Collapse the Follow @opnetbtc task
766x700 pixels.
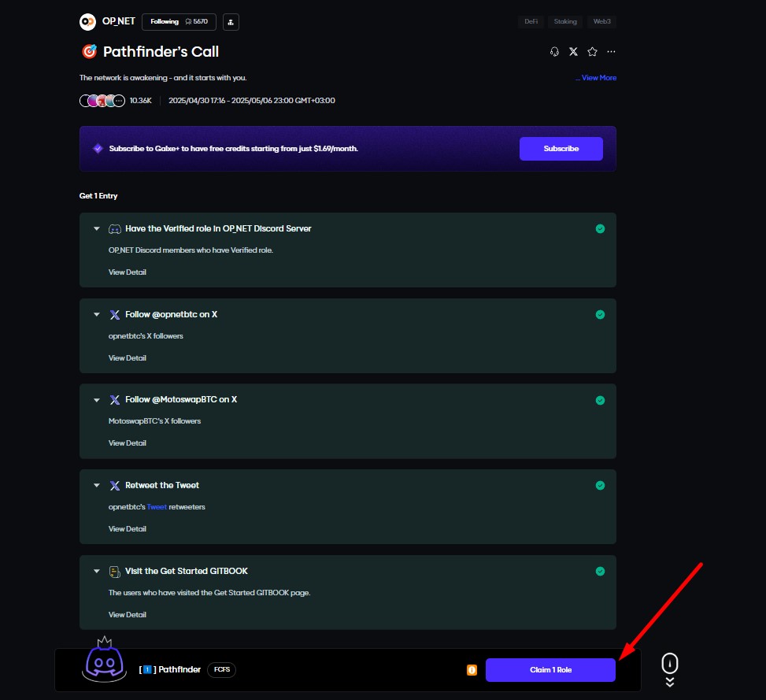point(97,314)
